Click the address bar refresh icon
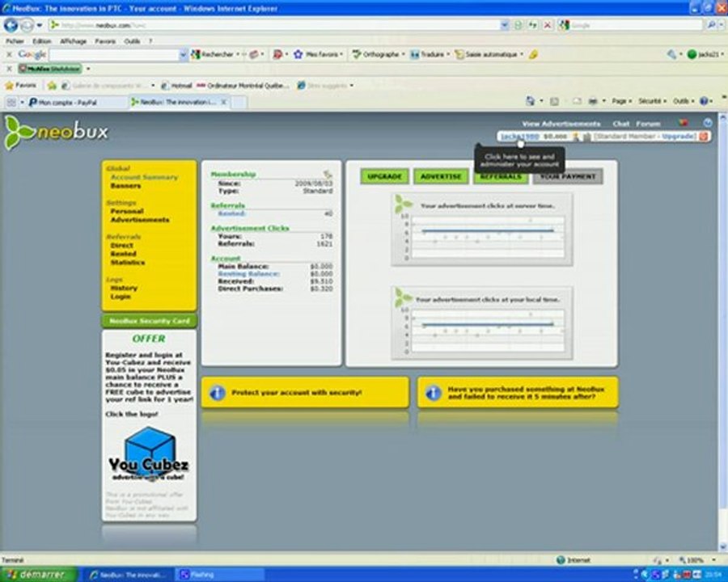The image size is (728, 582). click(x=532, y=25)
